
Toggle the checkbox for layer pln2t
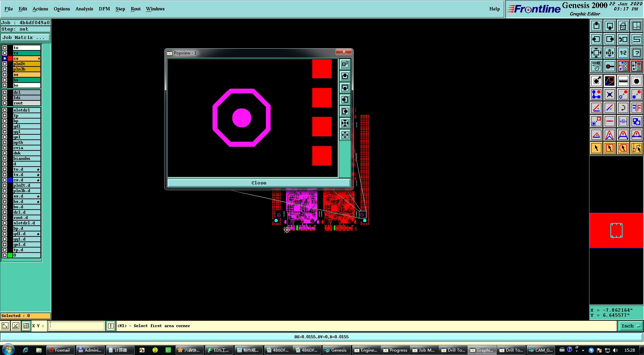(5, 64)
